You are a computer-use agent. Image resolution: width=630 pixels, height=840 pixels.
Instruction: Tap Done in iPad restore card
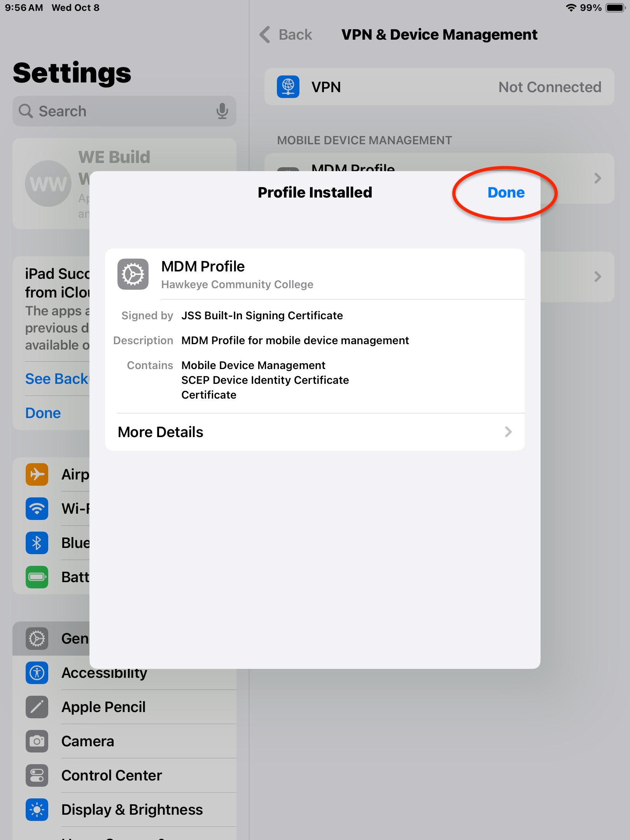[x=43, y=413]
